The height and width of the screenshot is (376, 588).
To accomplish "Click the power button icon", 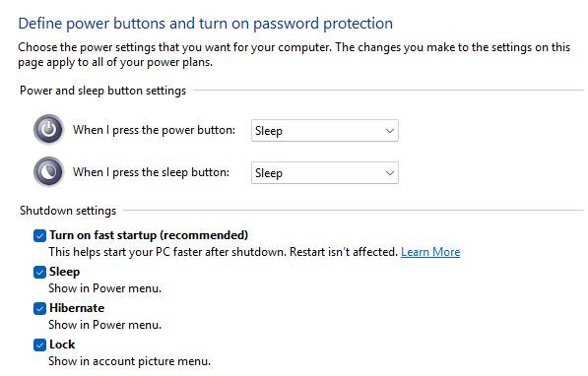I will pos(48,130).
